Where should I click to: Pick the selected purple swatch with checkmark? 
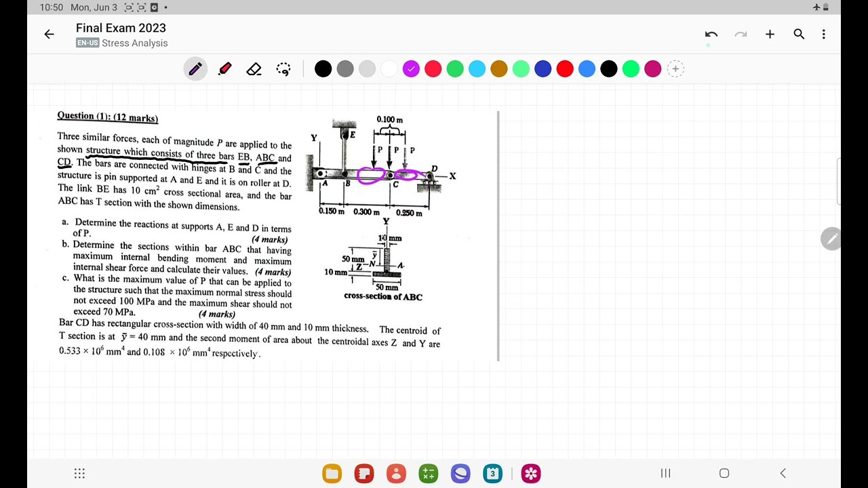[x=411, y=69]
